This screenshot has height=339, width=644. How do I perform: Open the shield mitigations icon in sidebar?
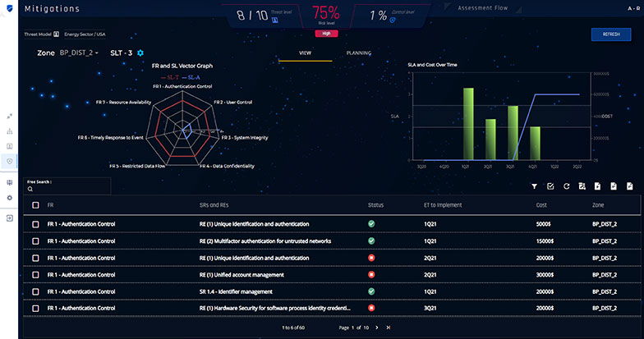click(x=10, y=161)
